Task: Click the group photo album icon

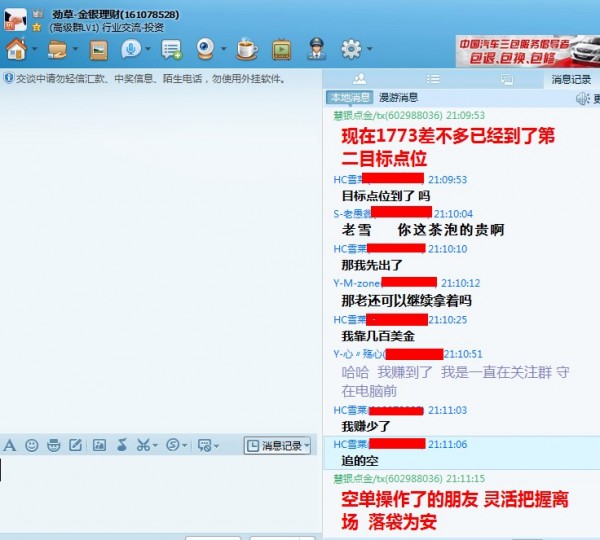Action: 98,49
